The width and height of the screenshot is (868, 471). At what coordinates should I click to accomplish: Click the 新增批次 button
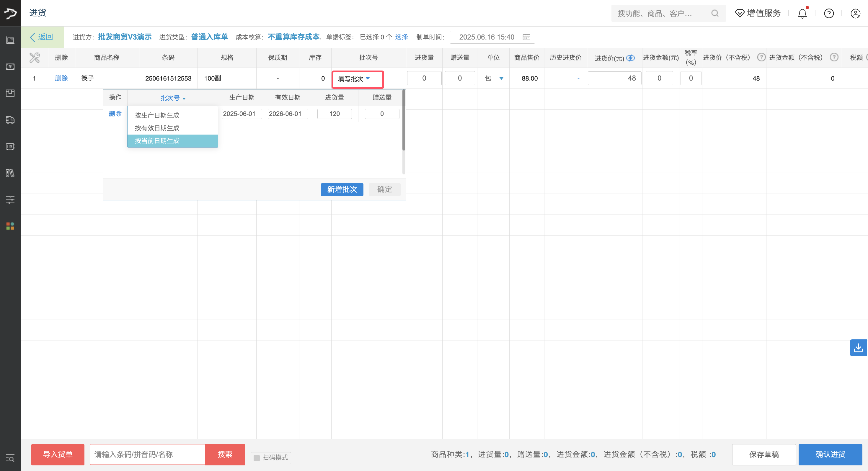(x=342, y=189)
